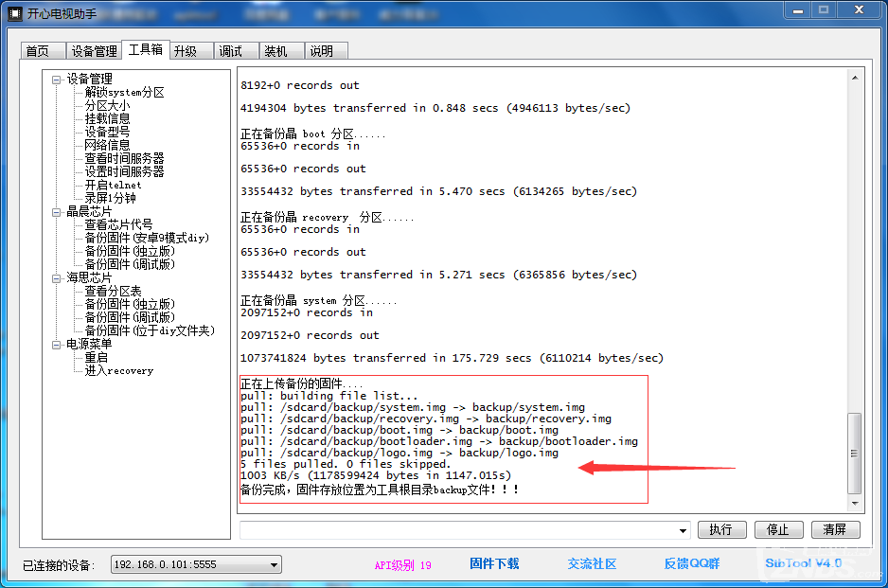Image resolution: width=888 pixels, height=588 pixels.
Task: Switch to the 首页 tab
Action: [x=41, y=49]
